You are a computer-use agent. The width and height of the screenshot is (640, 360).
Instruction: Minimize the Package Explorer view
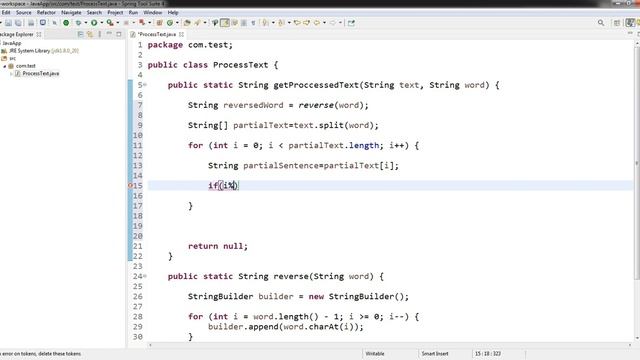109,34
